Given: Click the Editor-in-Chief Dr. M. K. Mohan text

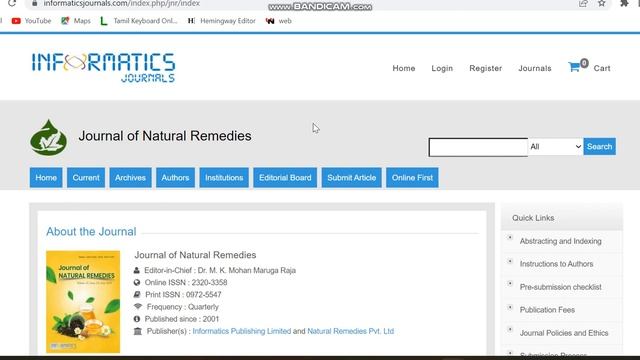Looking at the screenshot, I should [220, 270].
